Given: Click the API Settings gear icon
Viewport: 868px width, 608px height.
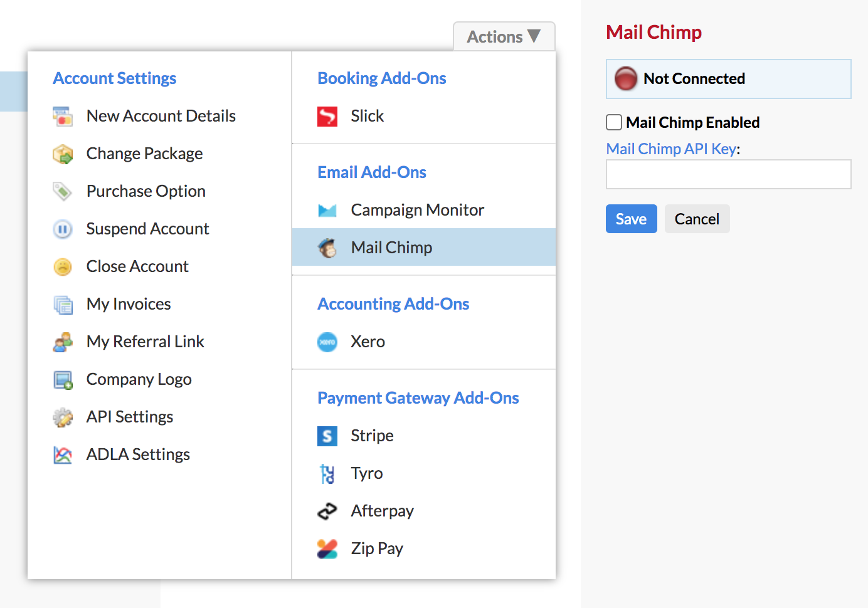Looking at the screenshot, I should [63, 417].
